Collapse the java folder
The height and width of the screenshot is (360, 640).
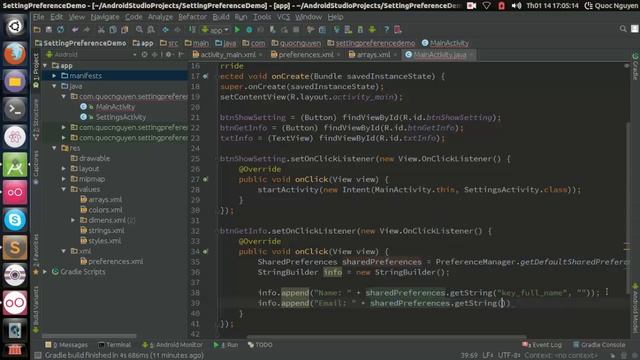pos(54,86)
